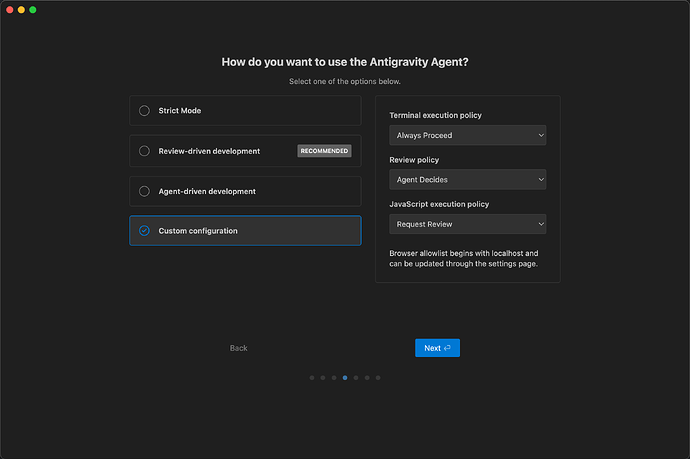Click the Browser allowlist note text
The height and width of the screenshot is (459, 690).
click(x=464, y=258)
